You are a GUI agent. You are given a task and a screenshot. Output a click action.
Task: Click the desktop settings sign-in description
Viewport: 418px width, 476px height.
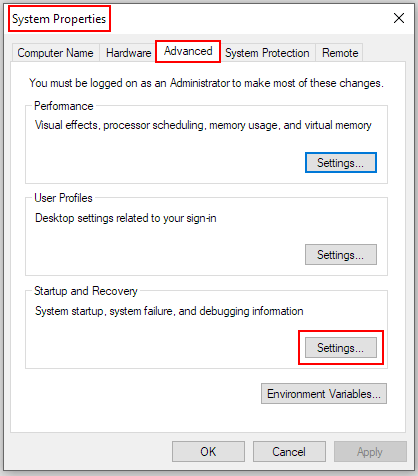tap(126, 218)
